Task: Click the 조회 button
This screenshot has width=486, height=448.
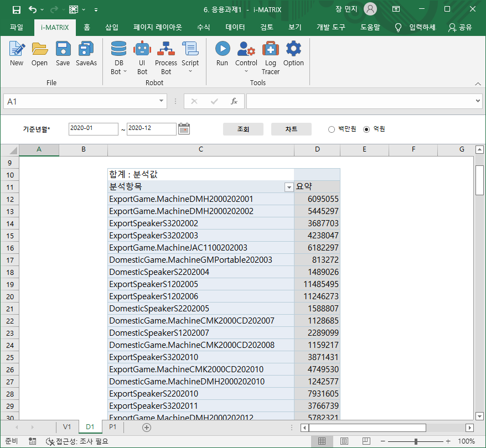Action: tap(243, 129)
